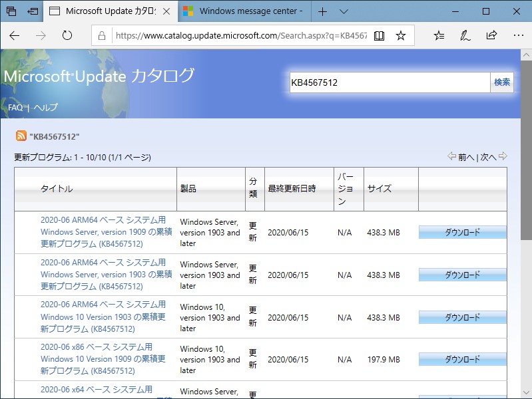Screen dimensions: 532x399
Task: Click the tabs set aside icon
Action: pyautogui.click(x=11, y=11)
